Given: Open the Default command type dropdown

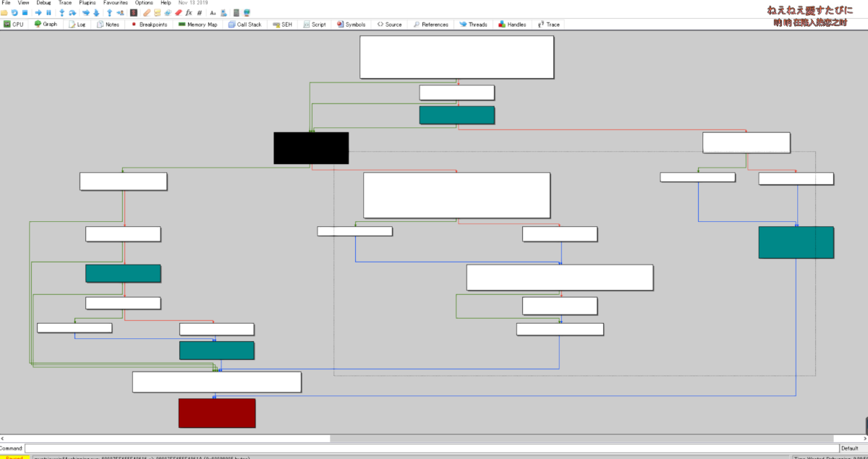Looking at the screenshot, I should (x=853, y=448).
